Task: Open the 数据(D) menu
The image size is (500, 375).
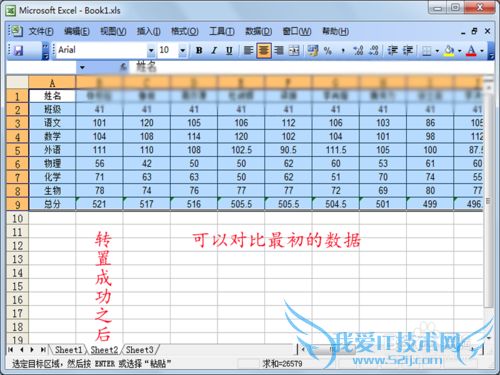Action: point(259,31)
